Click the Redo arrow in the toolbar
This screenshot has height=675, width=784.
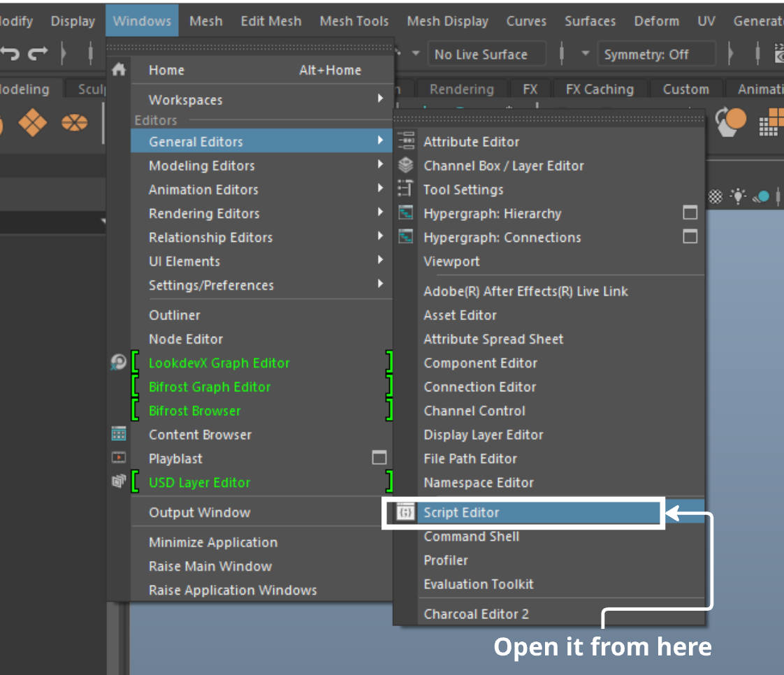pos(37,54)
